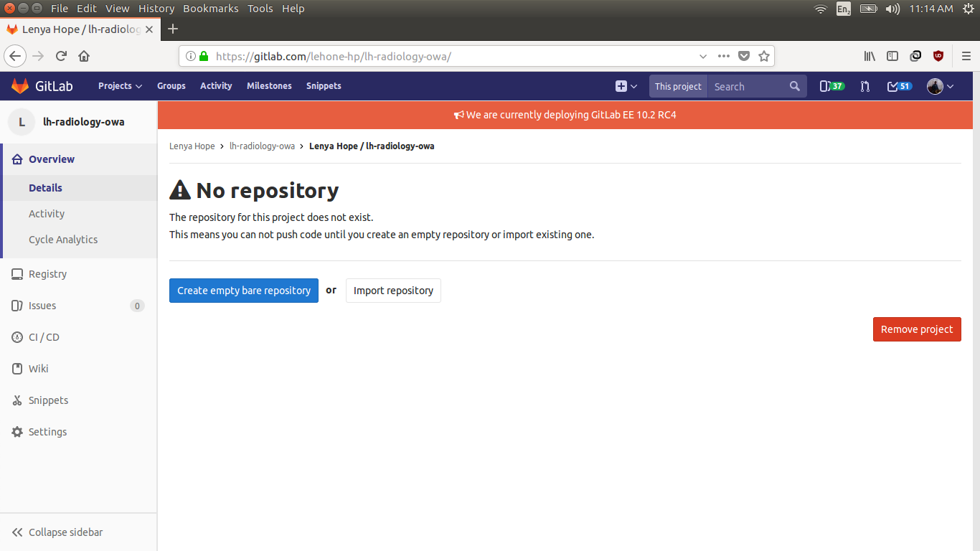Bookmark this page with the star icon
This screenshot has width=980, height=551.
(x=764, y=56)
